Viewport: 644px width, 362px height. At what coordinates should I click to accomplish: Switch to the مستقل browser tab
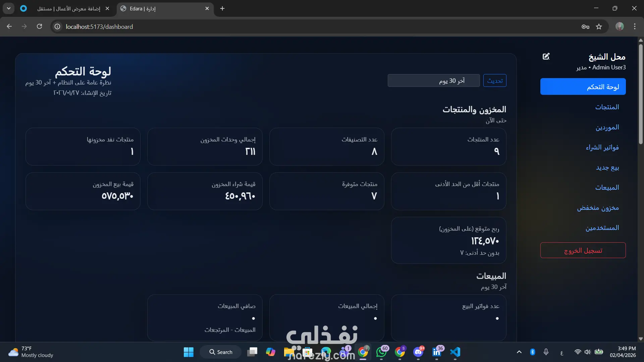point(69,8)
